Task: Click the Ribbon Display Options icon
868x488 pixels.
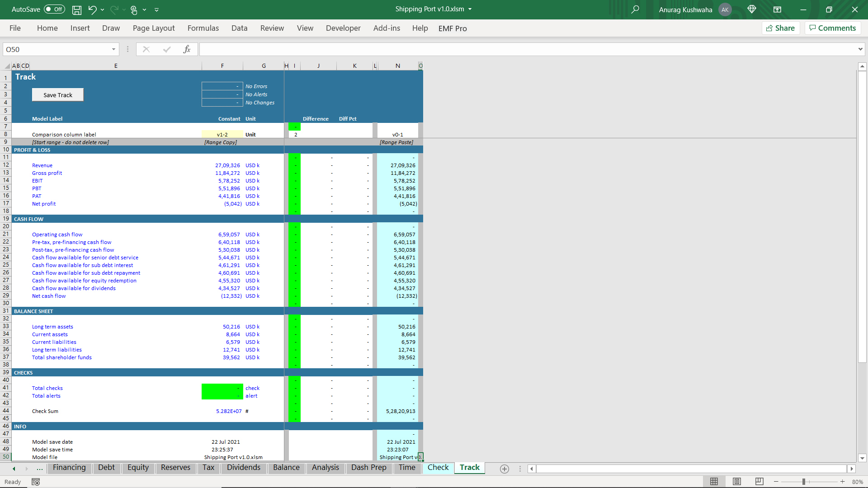Action: tap(777, 9)
